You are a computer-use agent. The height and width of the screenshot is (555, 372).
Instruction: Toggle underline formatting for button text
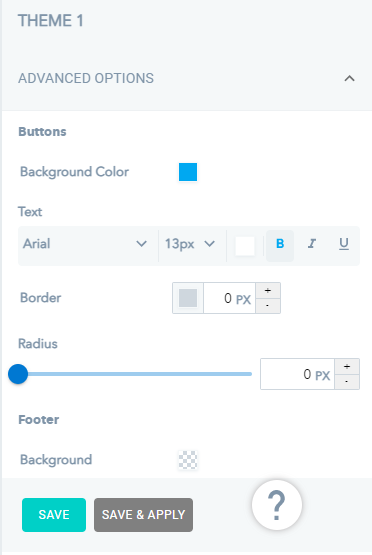344,244
